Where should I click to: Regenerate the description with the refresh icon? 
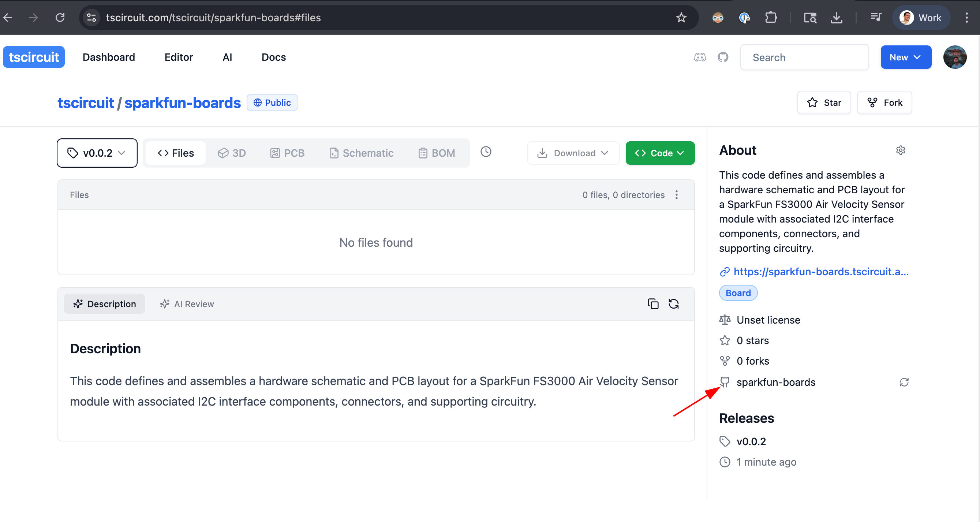click(673, 303)
